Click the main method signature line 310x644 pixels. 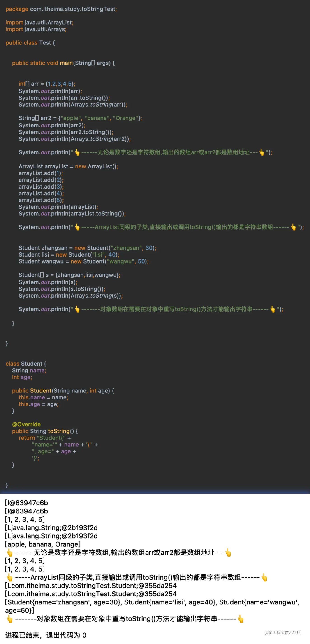[63, 63]
